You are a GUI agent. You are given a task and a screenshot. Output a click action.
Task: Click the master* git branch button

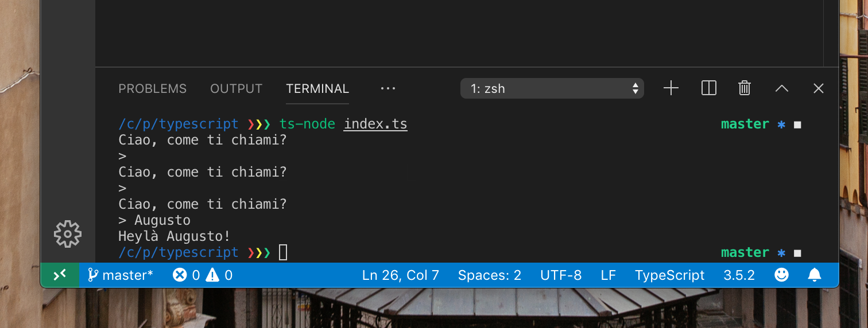click(x=121, y=275)
